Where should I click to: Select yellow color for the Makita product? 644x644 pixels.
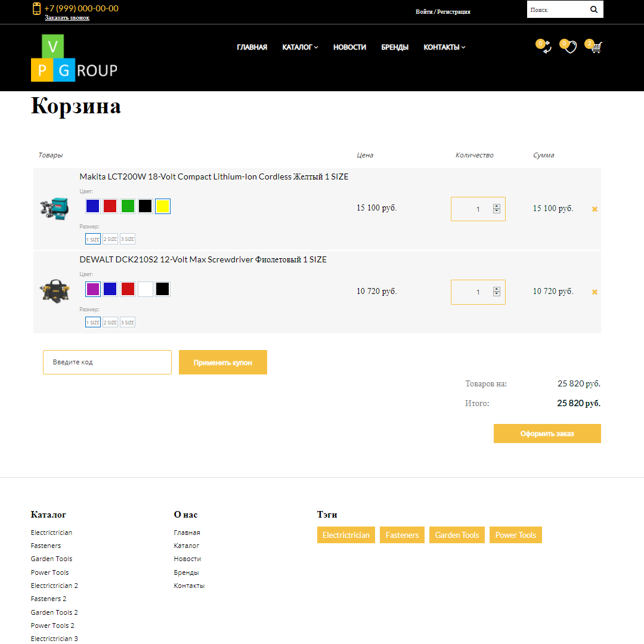[162, 206]
